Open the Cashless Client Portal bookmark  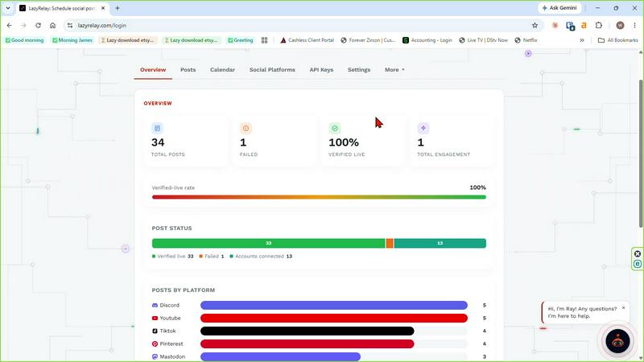pyautogui.click(x=308, y=40)
